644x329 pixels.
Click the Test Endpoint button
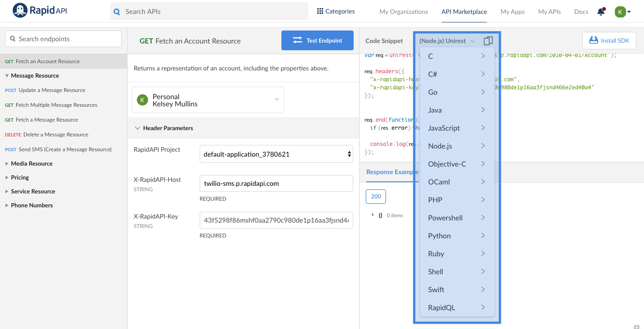tap(317, 40)
